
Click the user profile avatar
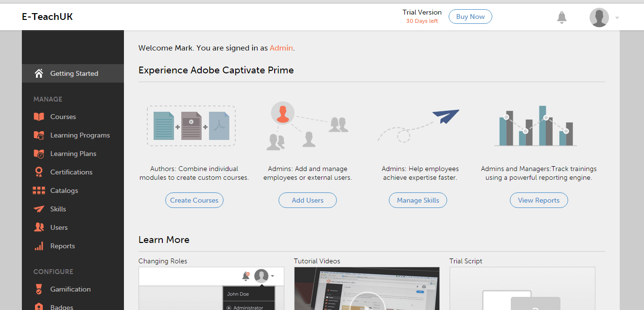[x=599, y=17]
